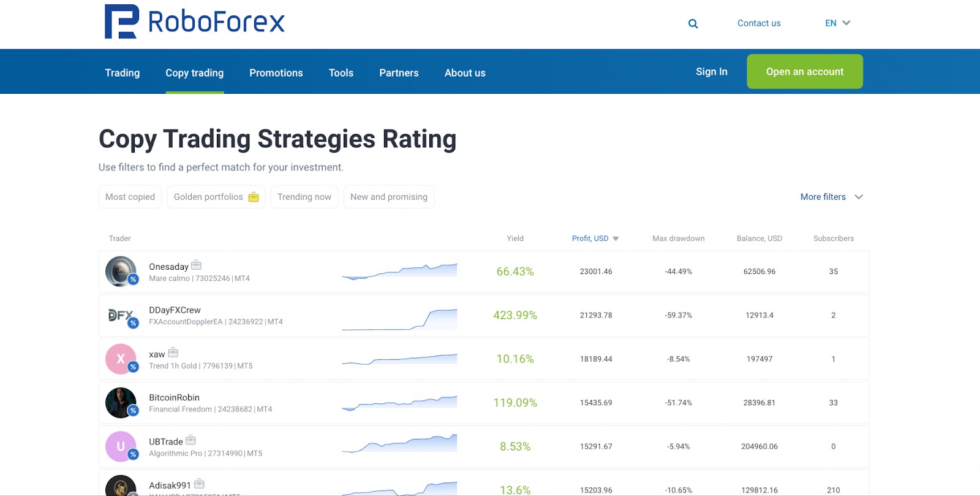980x496 pixels.
Task: View DDayFXCrew profit chart thumbnail
Action: [399, 319]
